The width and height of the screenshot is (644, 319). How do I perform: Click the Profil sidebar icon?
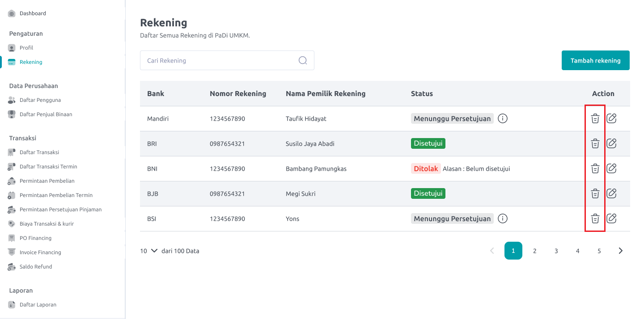[x=12, y=48]
